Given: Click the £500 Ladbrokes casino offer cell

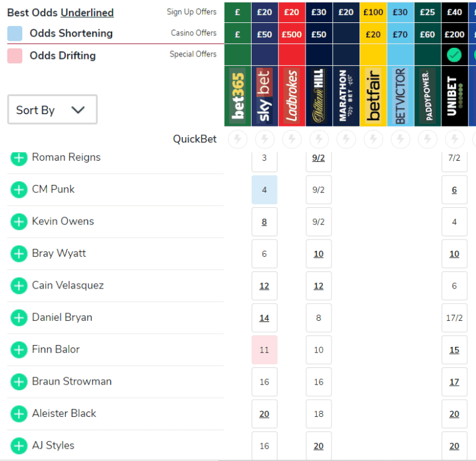Looking at the screenshot, I should click(x=292, y=35).
